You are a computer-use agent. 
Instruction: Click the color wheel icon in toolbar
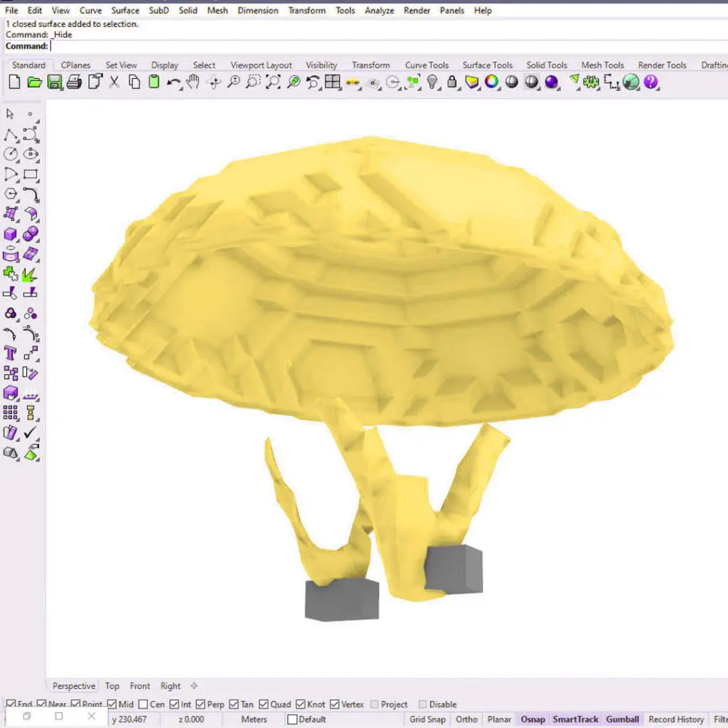click(491, 82)
